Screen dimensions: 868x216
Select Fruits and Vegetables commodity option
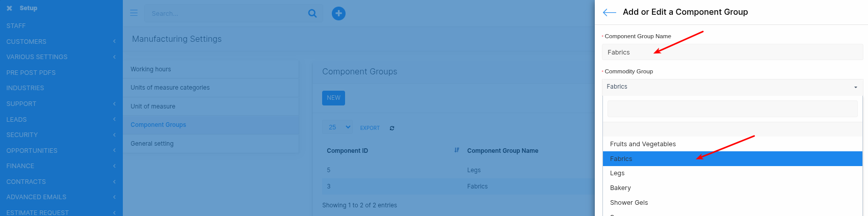coord(643,144)
